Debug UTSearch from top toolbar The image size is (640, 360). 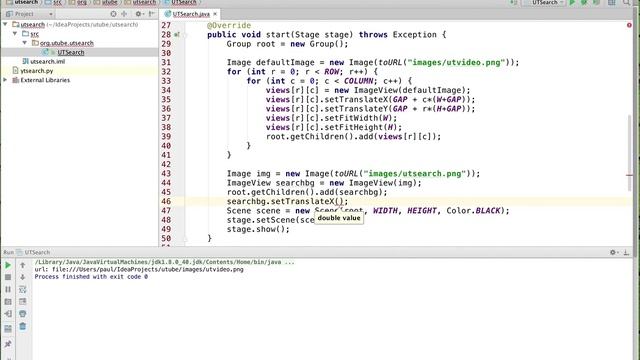click(x=584, y=2)
